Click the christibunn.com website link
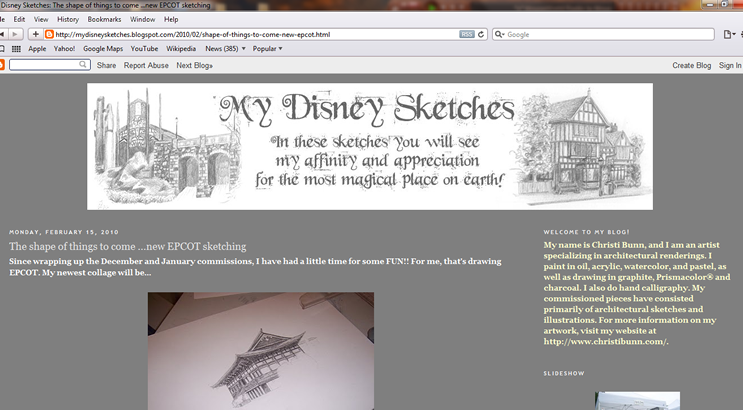 (x=605, y=341)
